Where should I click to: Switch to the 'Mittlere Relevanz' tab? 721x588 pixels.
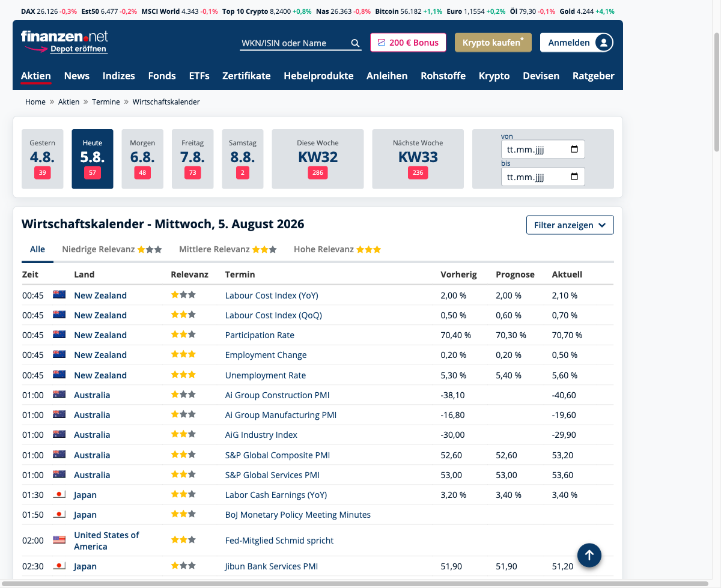[228, 249]
